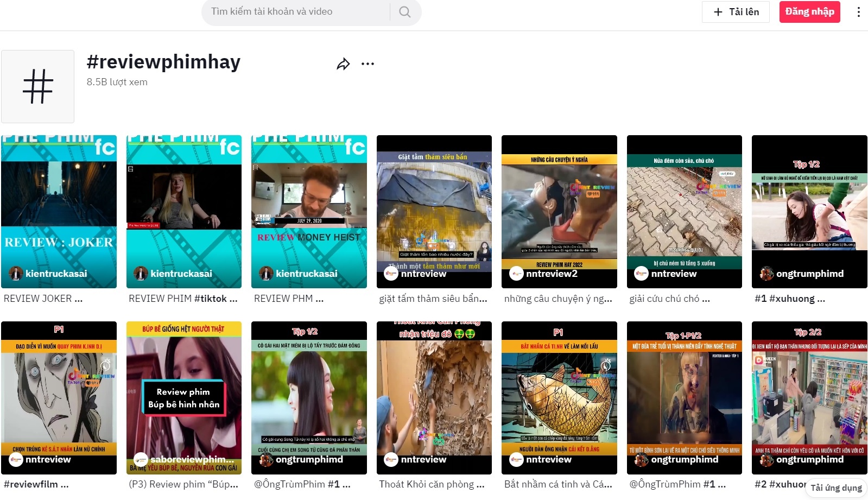Click the Tải lên upload button
This screenshot has height=500, width=868.
pos(736,12)
